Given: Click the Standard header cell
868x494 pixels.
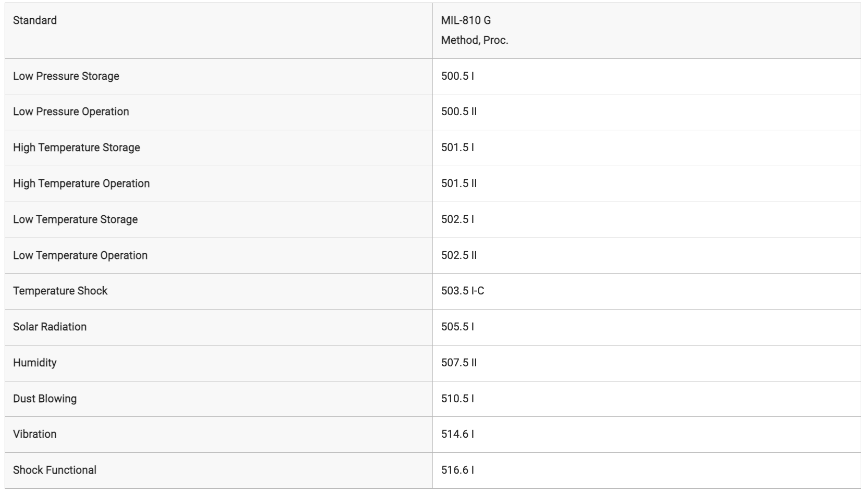Looking at the screenshot, I should tap(219, 31).
